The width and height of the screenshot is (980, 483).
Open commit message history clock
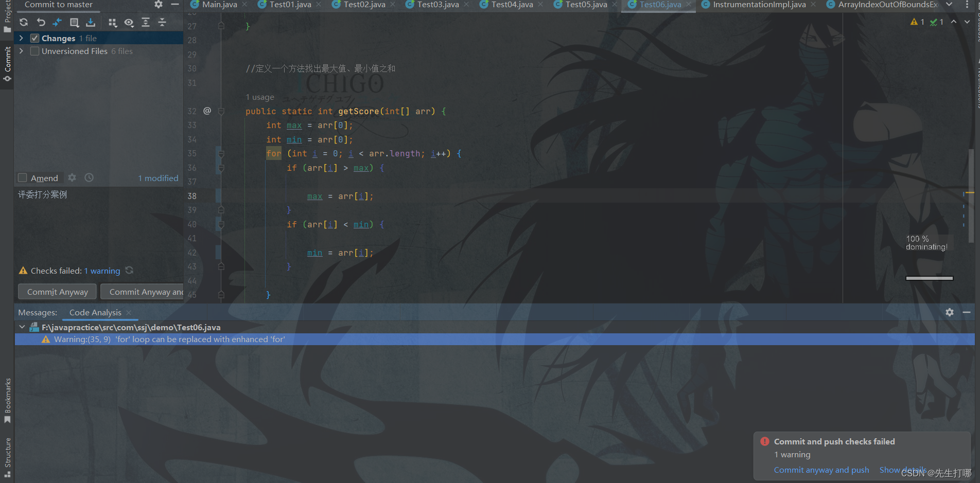point(89,177)
